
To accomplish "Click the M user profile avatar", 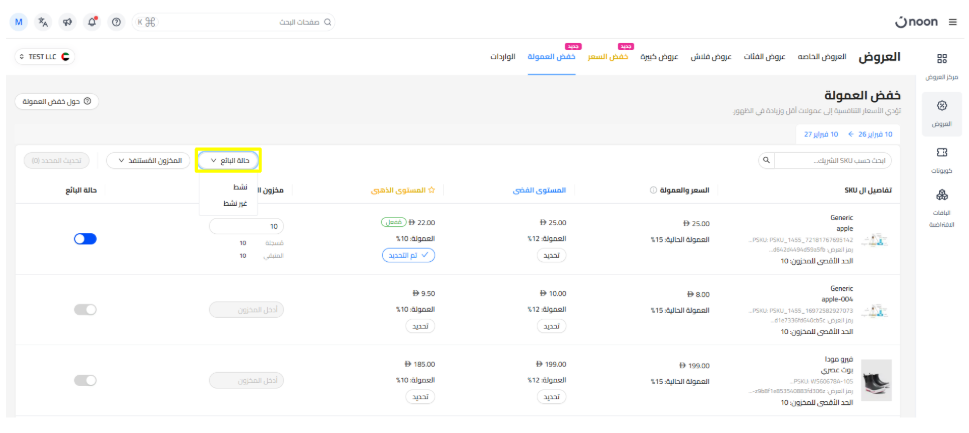I will pyautogui.click(x=19, y=21).
